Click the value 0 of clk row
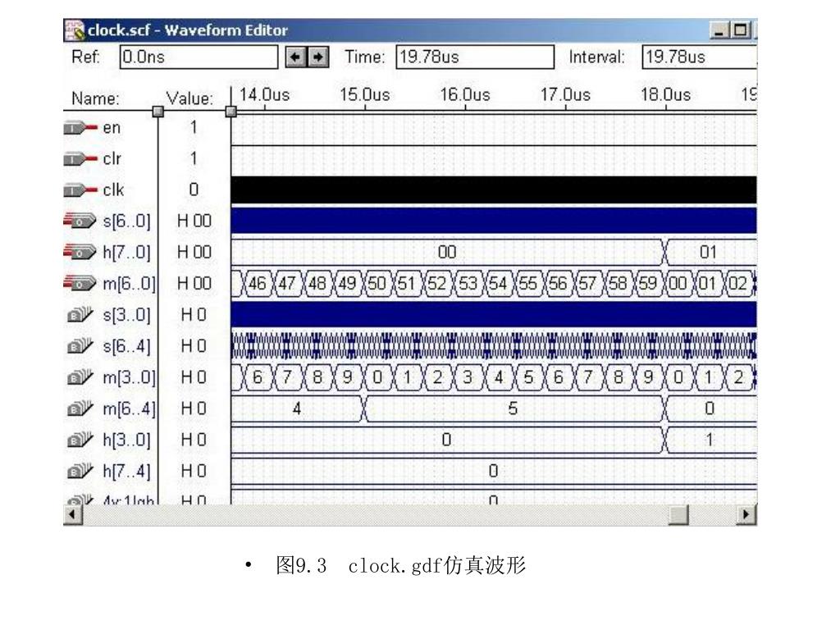840x630 pixels. (x=194, y=189)
